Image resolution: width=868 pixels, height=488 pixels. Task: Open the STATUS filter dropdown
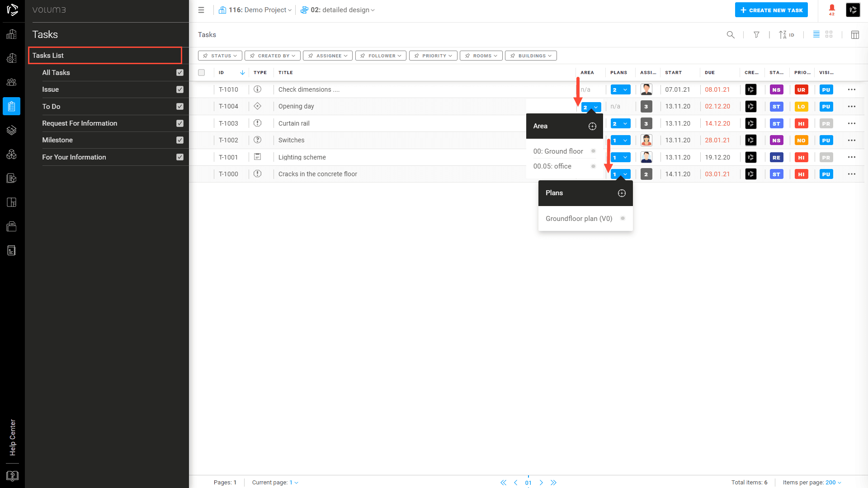coord(220,56)
